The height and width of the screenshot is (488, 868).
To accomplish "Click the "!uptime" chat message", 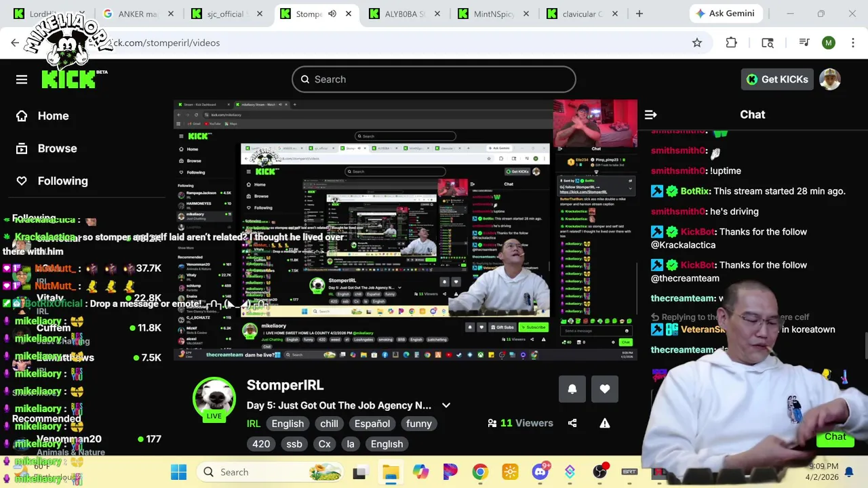I will point(726,171).
